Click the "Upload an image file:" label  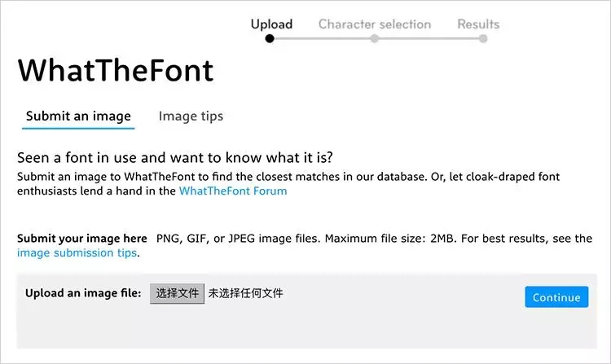click(x=84, y=293)
